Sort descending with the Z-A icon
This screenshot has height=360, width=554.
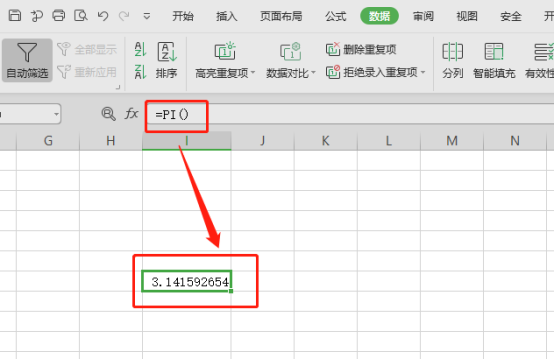pyautogui.click(x=140, y=72)
